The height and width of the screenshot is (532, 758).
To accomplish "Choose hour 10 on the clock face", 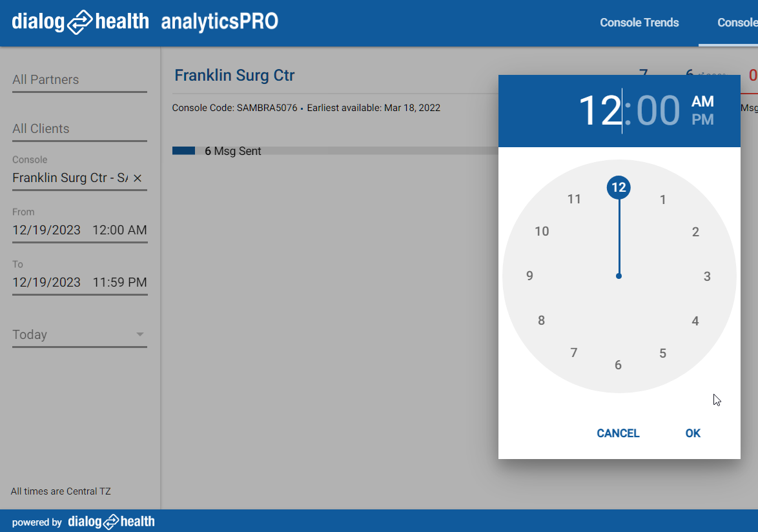I will coord(542,231).
